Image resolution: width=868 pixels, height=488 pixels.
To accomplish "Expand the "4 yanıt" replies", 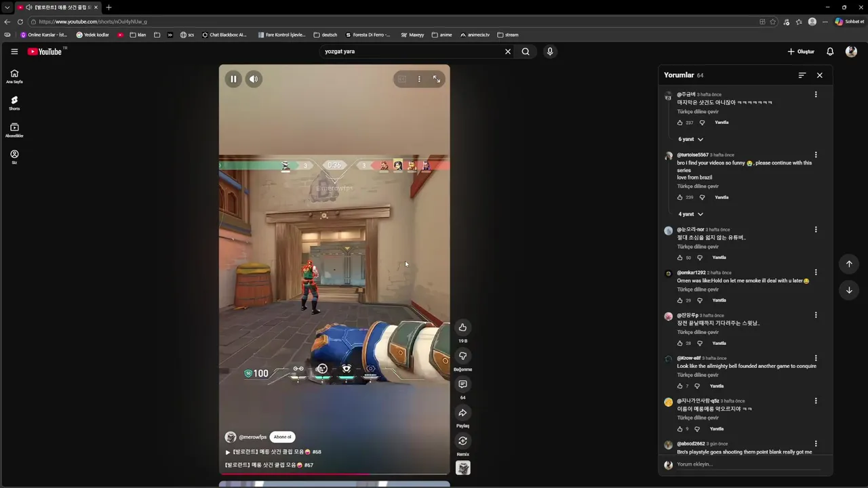I will 690,214.
